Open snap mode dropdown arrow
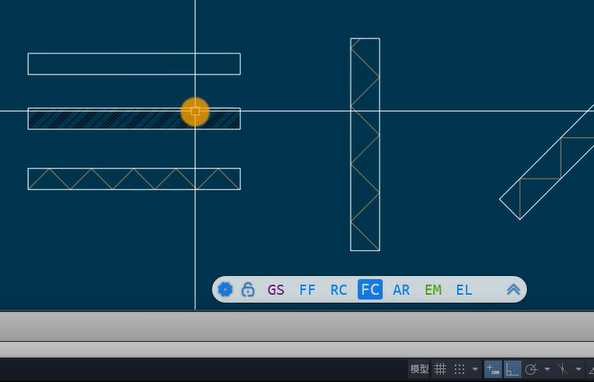 (475, 369)
